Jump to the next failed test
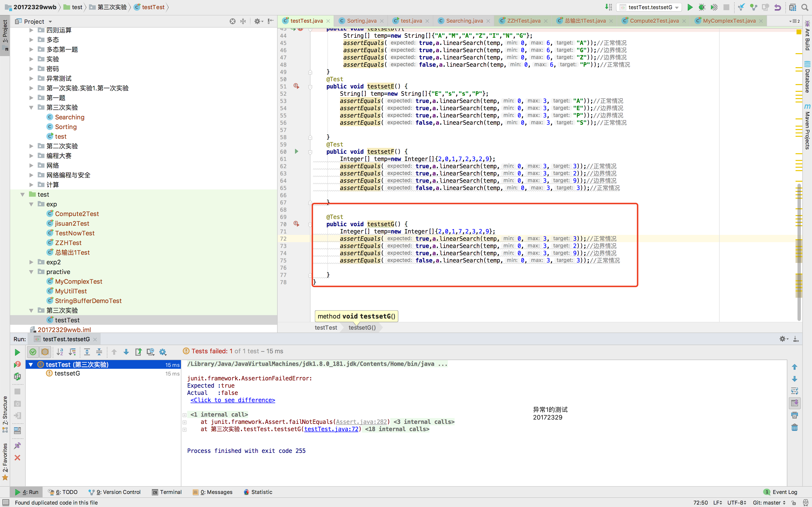The height and width of the screenshot is (507, 812). tap(126, 352)
